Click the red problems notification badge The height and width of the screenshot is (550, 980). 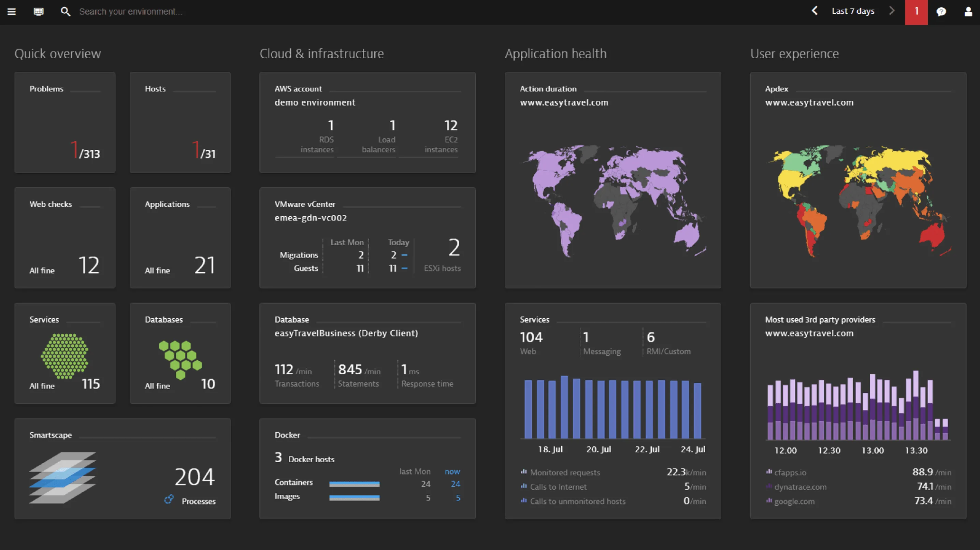coord(916,12)
